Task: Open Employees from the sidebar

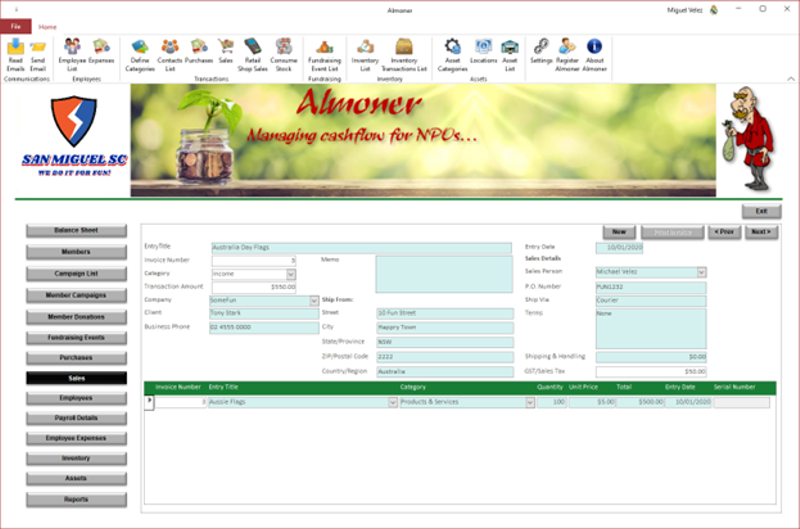Action: click(76, 398)
